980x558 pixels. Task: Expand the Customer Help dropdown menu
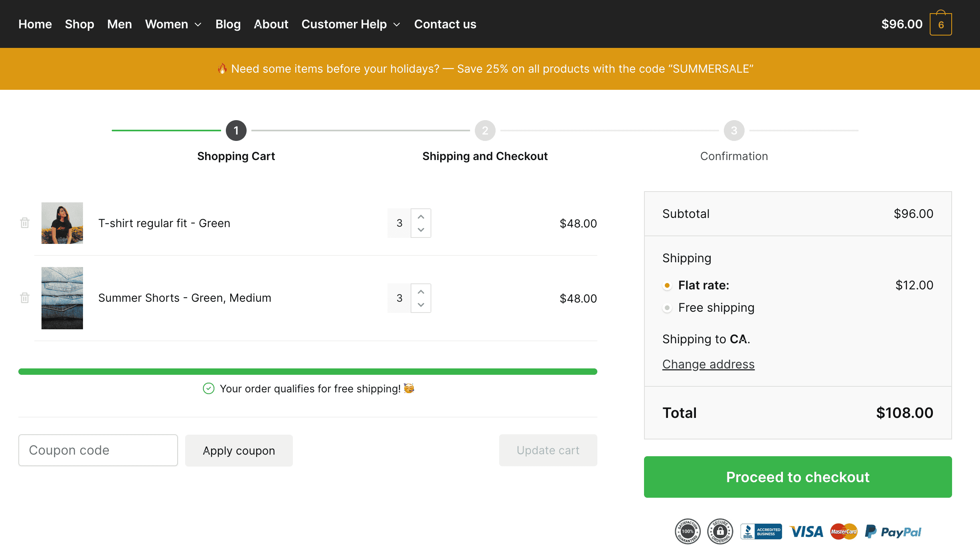point(351,24)
